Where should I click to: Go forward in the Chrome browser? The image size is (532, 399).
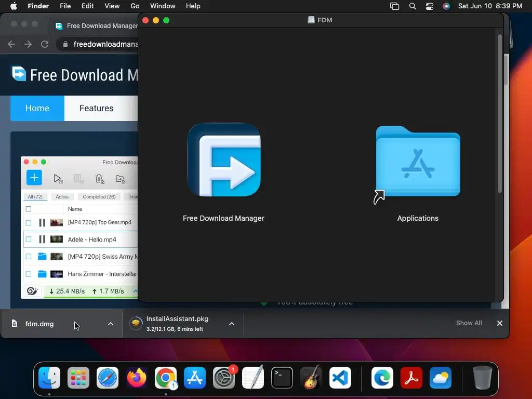[x=28, y=44]
